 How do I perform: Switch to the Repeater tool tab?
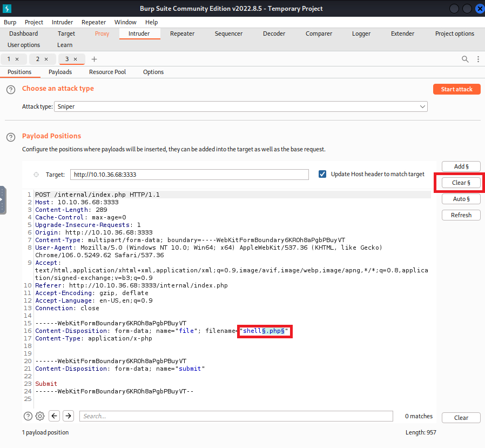click(x=182, y=34)
